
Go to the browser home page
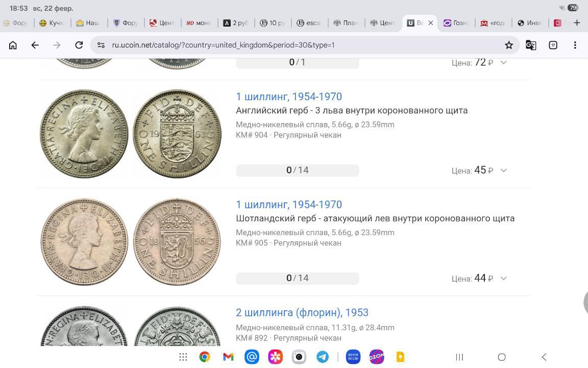pos(13,45)
